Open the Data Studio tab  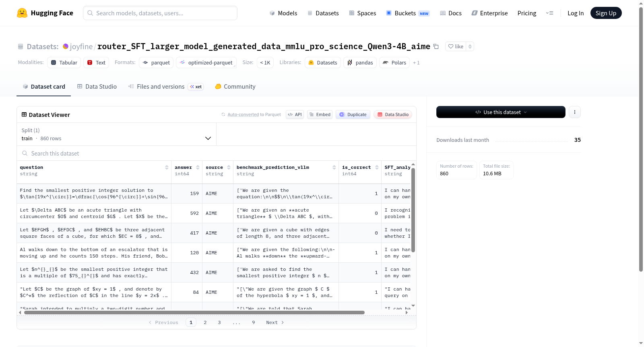pyautogui.click(x=97, y=86)
